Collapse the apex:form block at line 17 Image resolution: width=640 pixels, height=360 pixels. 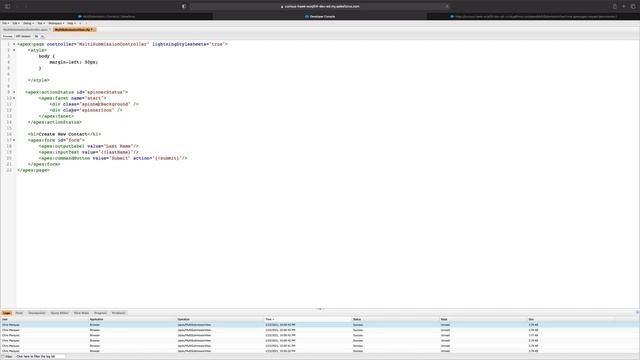(x=14, y=140)
